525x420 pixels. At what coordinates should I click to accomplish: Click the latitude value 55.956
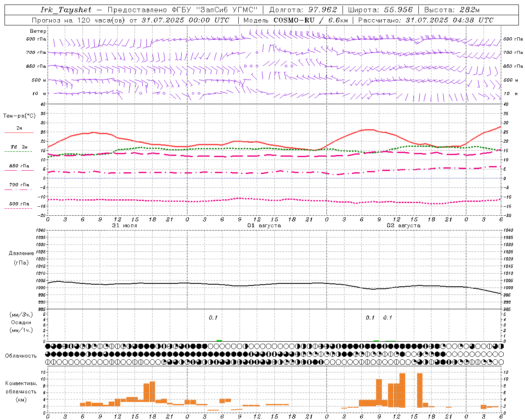tap(398, 10)
